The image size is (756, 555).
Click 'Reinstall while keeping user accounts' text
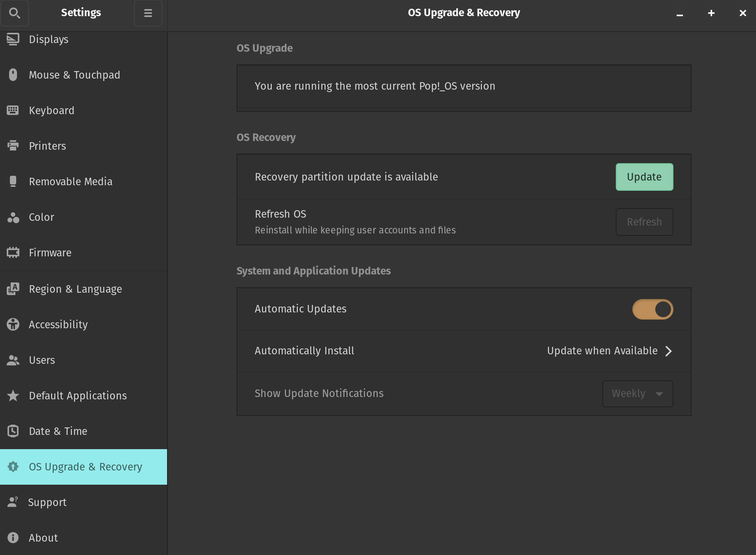point(355,230)
